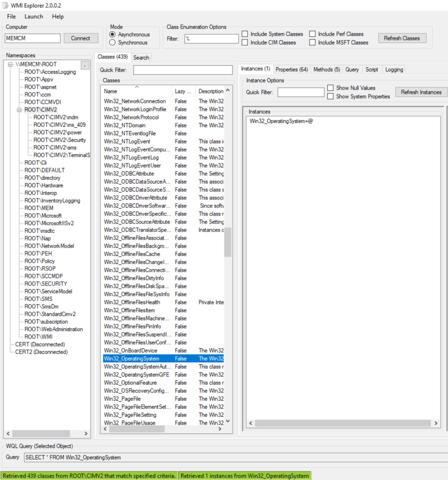448x480 pixels.
Task: Click the class enumeration Filter field
Action: [212, 39]
